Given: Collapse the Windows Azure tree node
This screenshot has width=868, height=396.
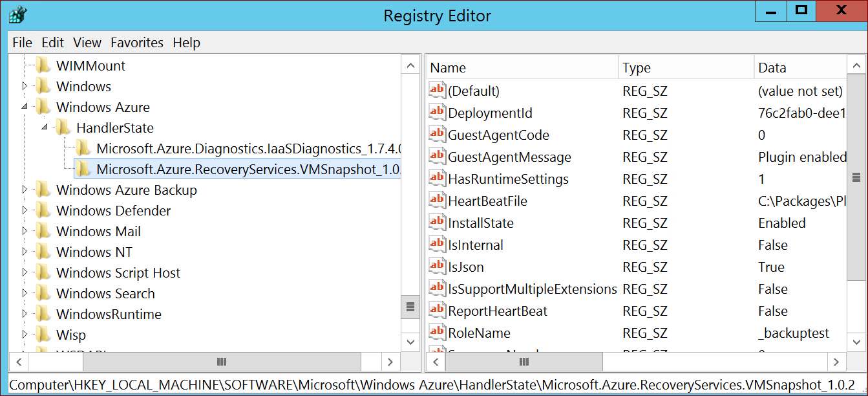Looking at the screenshot, I should click(x=25, y=107).
